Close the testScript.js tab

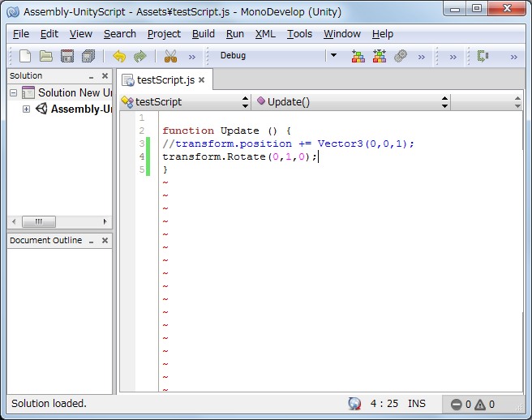pos(202,80)
